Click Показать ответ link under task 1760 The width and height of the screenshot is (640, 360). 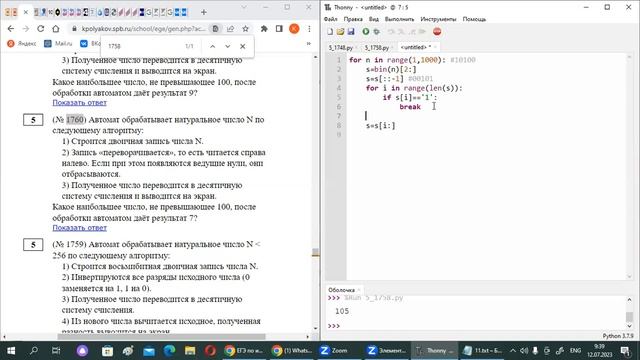(x=80, y=228)
